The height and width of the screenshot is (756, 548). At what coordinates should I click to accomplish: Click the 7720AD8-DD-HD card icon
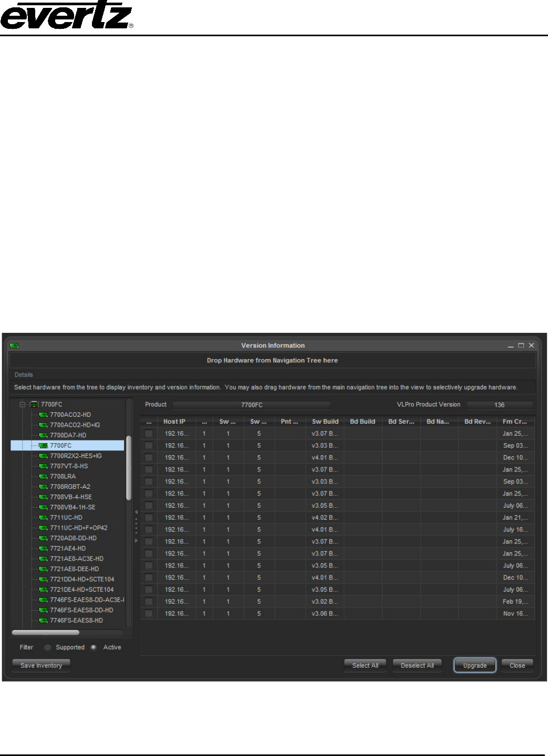44,538
